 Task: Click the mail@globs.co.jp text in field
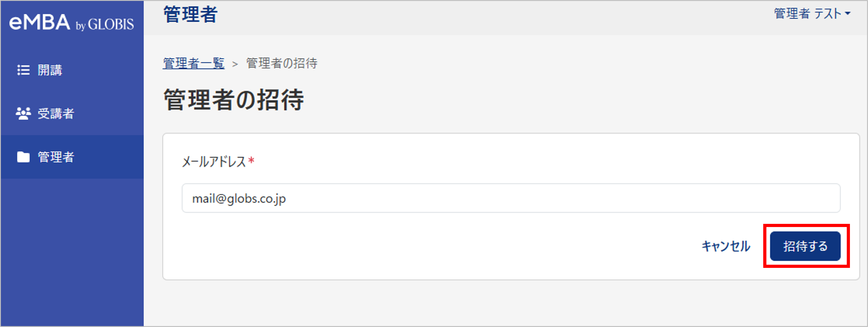click(x=239, y=199)
